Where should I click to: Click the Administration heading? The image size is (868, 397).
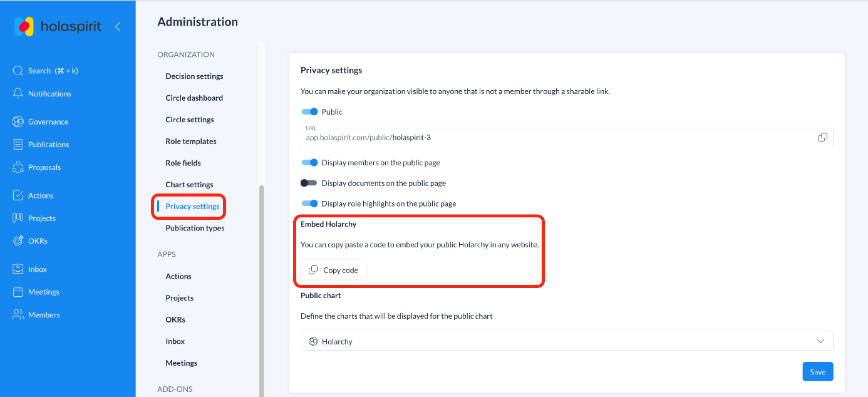click(x=198, y=22)
